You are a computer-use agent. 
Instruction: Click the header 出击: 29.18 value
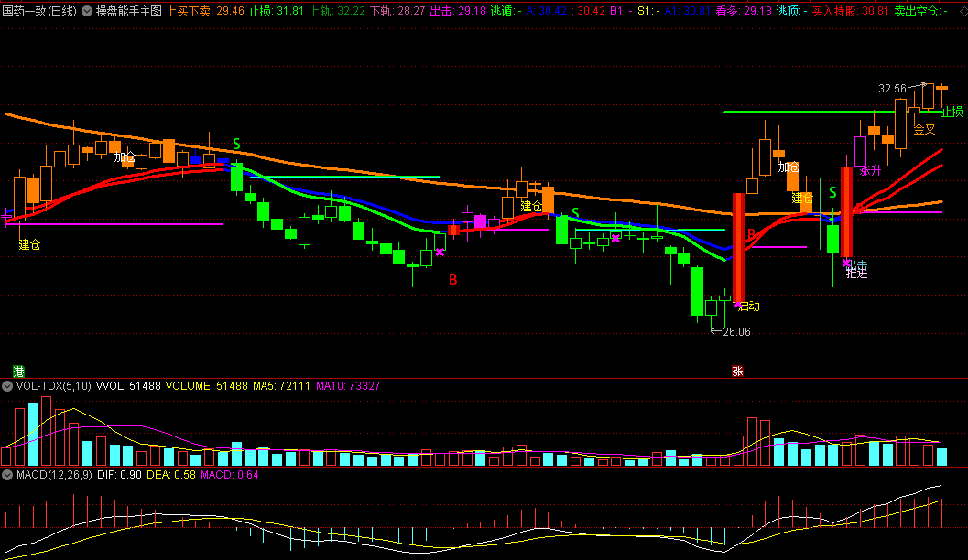(458, 11)
